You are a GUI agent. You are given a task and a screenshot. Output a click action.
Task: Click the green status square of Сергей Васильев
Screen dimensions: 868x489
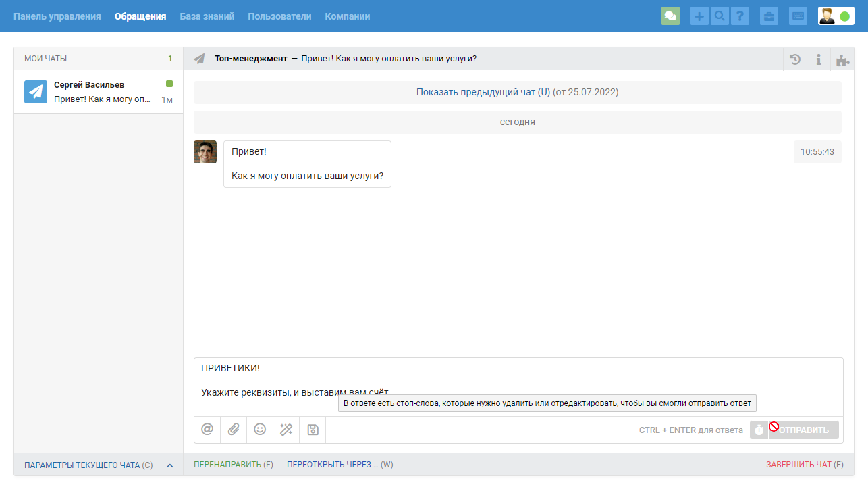(169, 84)
